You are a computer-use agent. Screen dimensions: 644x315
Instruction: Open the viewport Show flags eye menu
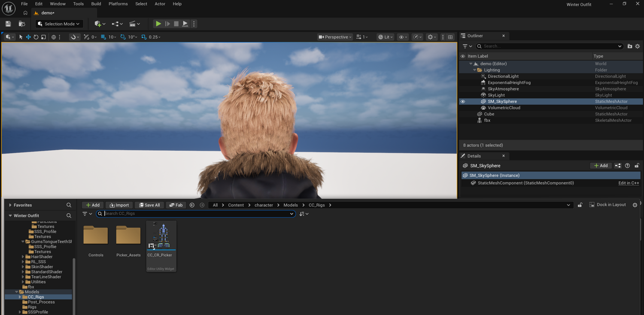tap(403, 37)
